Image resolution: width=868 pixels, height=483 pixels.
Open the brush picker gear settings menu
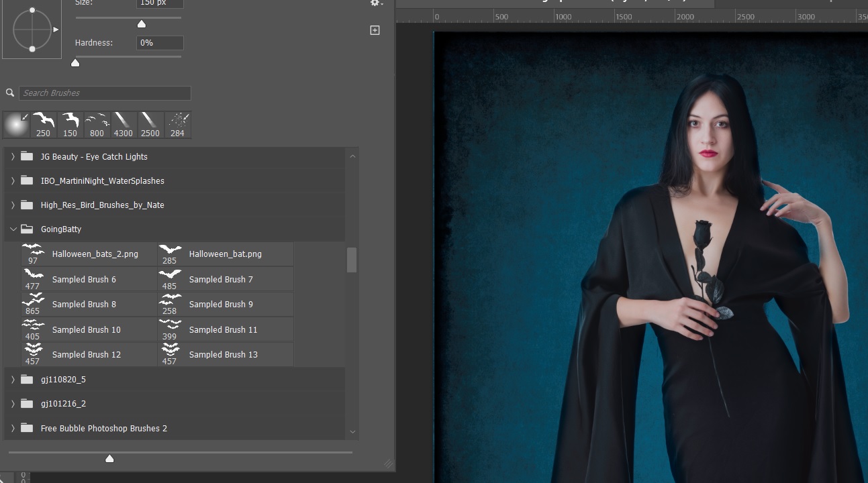coord(376,3)
